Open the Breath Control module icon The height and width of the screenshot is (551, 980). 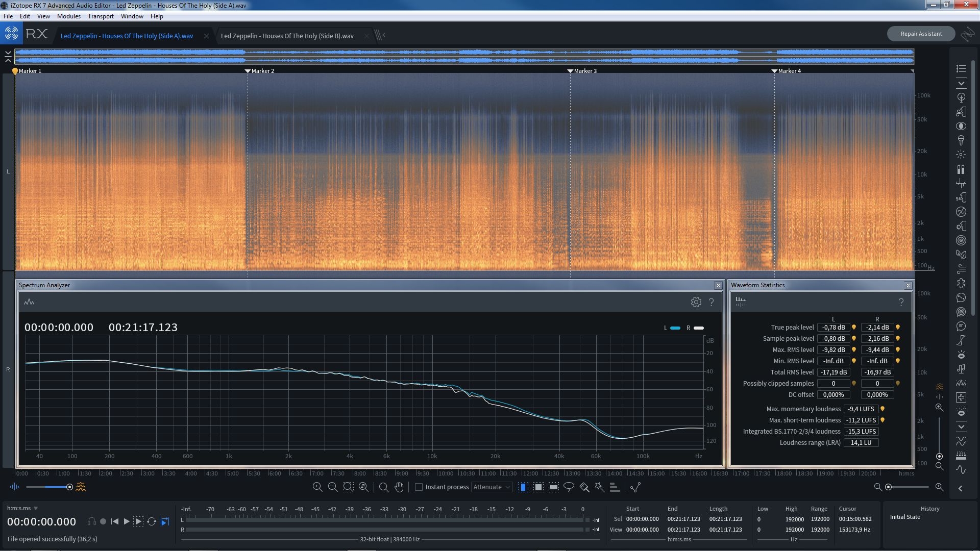tap(961, 112)
